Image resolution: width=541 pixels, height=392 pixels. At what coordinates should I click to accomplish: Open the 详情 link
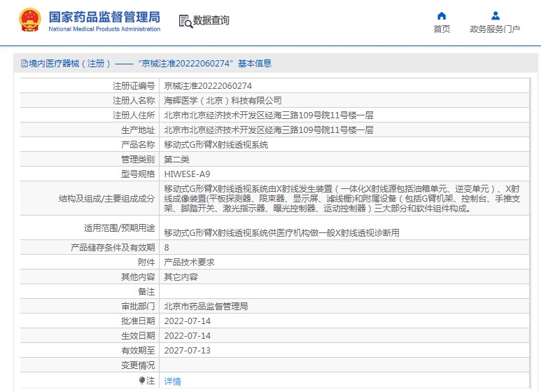[172, 381]
